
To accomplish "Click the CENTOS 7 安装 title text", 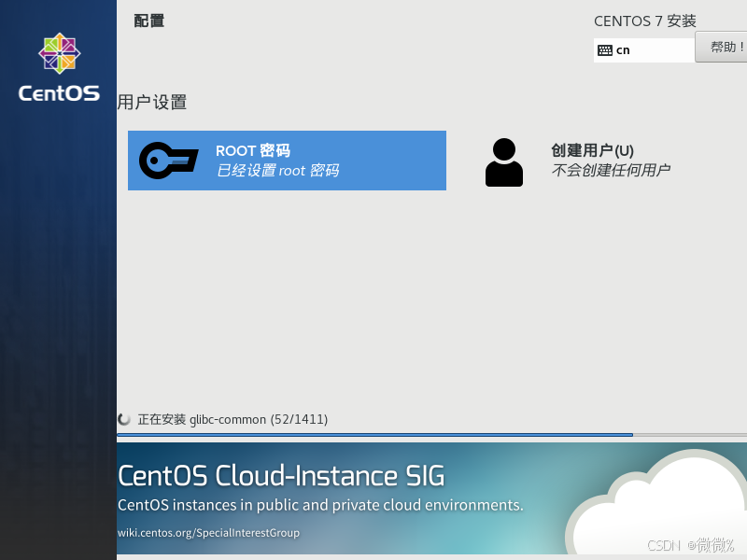I will pos(645,21).
